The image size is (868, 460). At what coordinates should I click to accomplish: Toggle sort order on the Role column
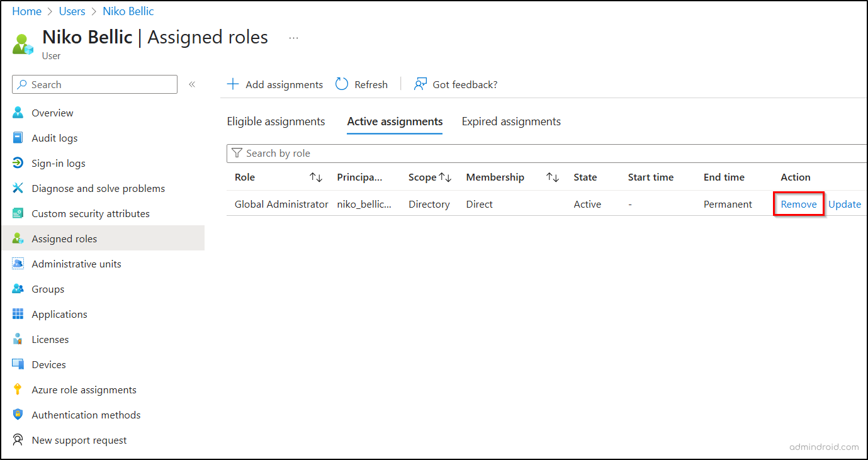point(315,177)
